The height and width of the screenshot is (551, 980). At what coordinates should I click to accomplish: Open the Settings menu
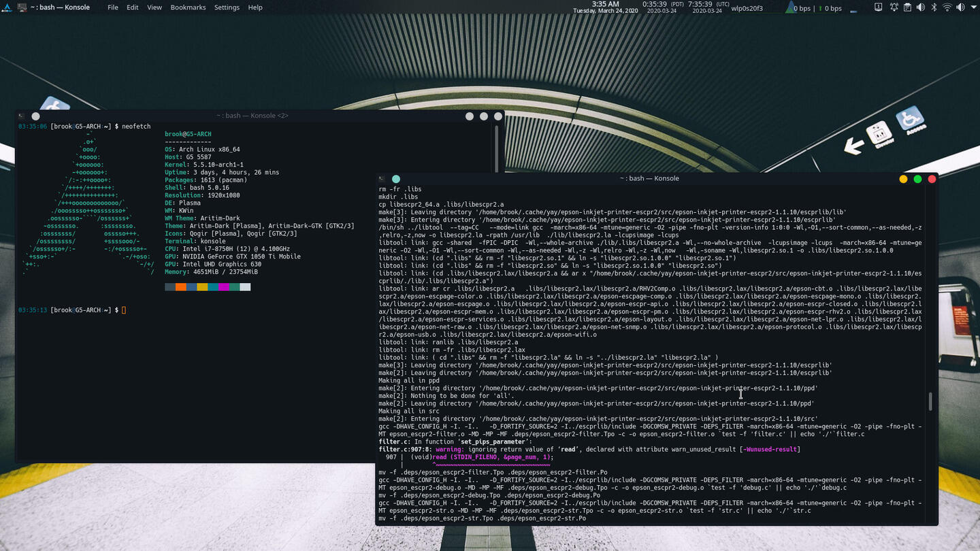pyautogui.click(x=227, y=7)
